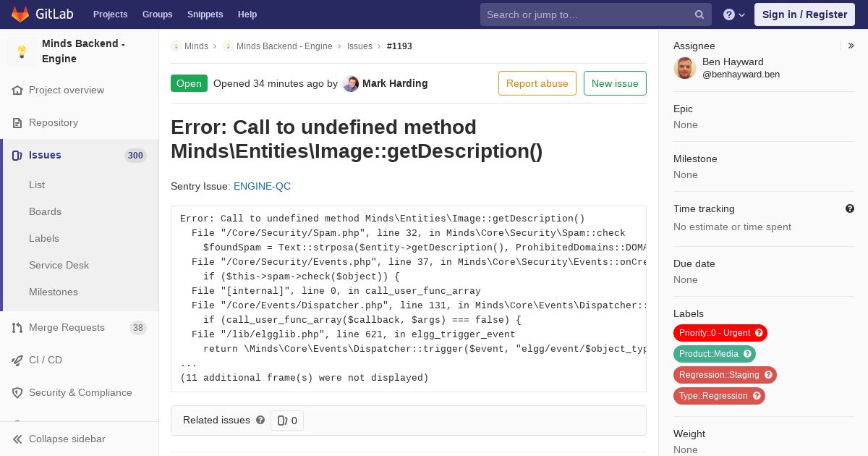
Task: Open Service Desk submenu item
Action: 59,266
